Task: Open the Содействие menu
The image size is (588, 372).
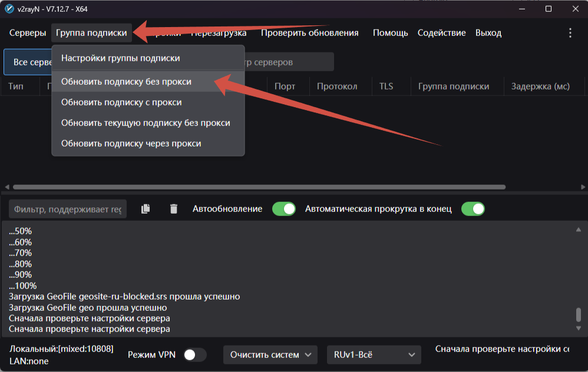Action: pos(442,33)
